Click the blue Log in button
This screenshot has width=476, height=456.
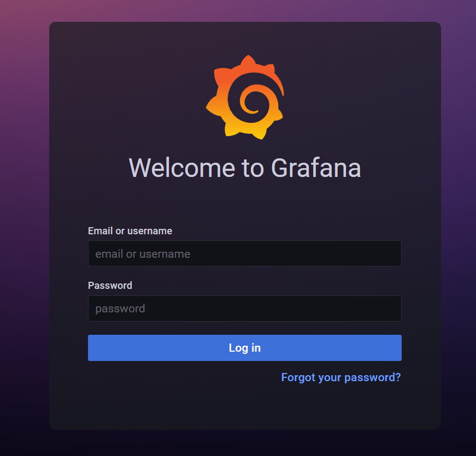click(x=245, y=348)
